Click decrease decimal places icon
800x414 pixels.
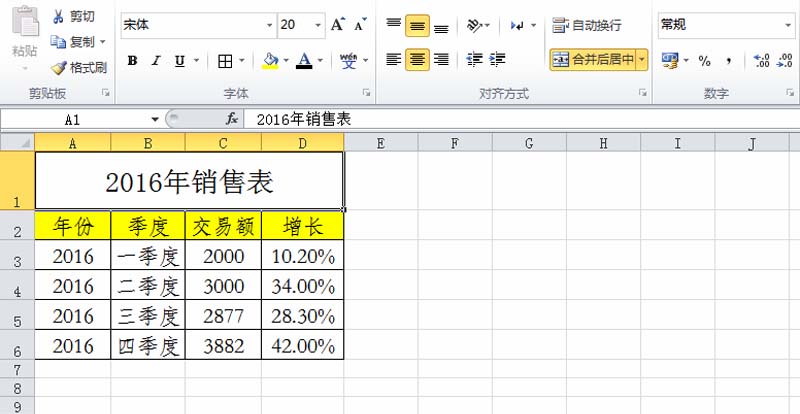(x=784, y=60)
